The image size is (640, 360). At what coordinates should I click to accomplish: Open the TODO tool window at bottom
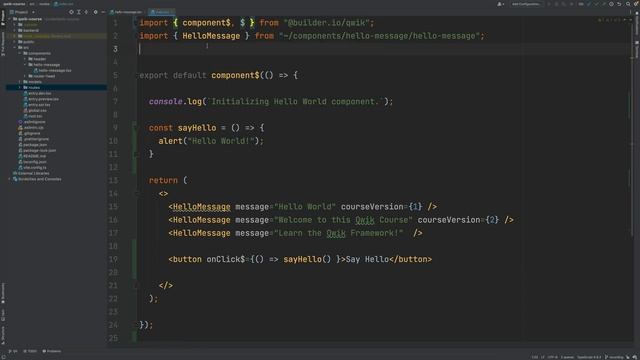coord(30,351)
